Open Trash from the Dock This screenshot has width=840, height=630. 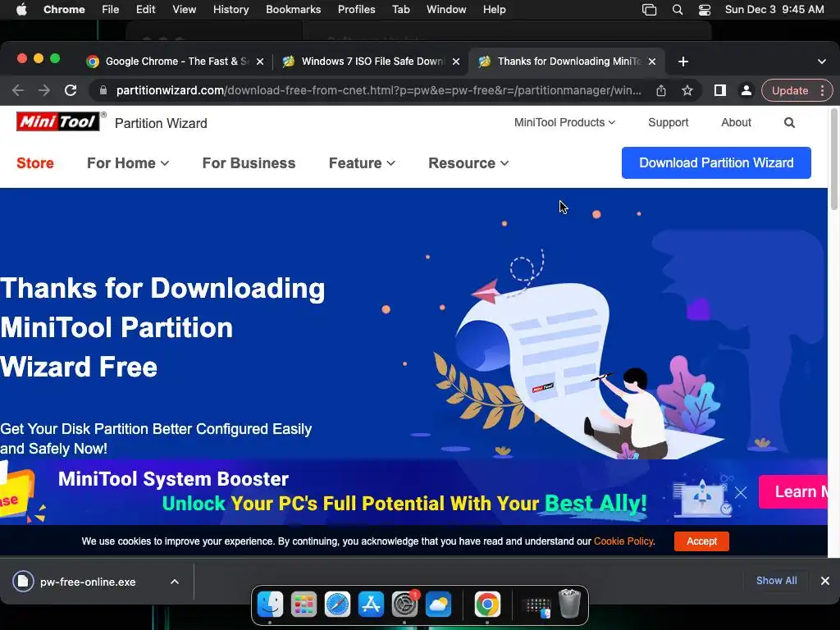pyautogui.click(x=569, y=604)
